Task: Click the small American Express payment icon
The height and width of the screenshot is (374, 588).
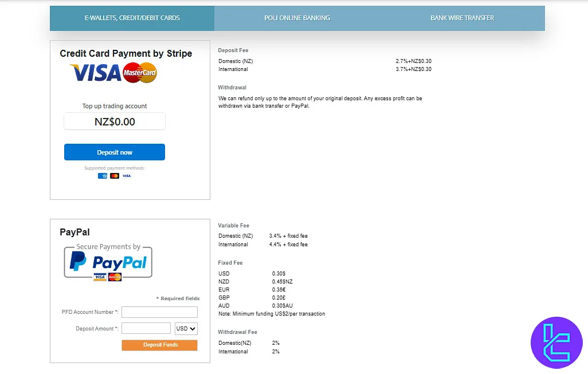Action: (x=103, y=176)
